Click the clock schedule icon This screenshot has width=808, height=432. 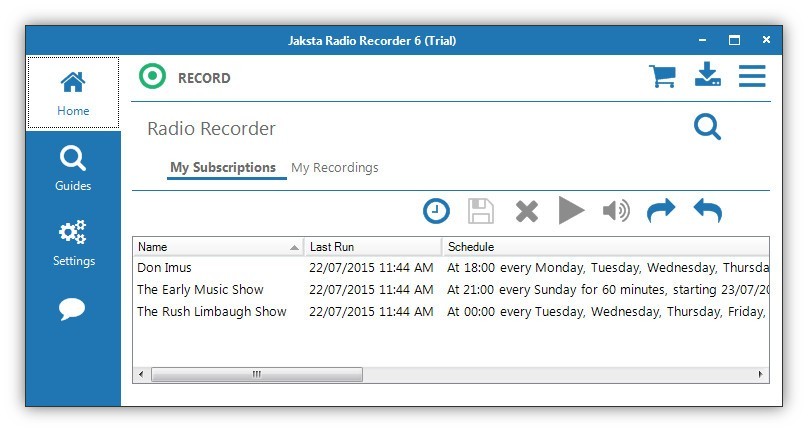click(436, 211)
